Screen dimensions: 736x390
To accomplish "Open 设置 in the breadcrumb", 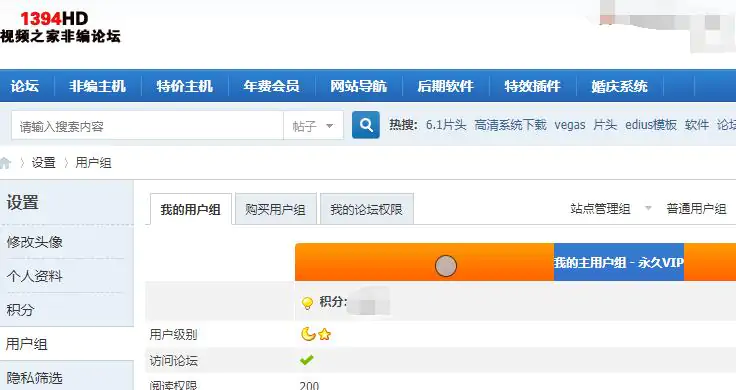I will (44, 163).
